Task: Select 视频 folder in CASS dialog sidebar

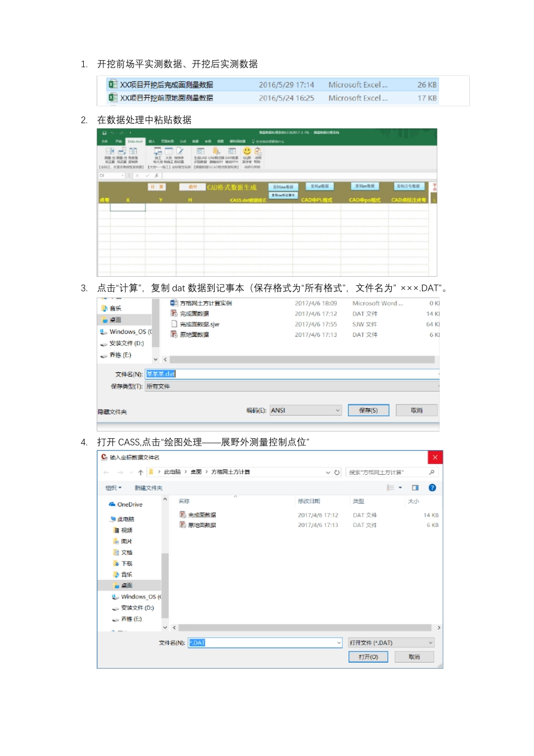Action: tap(124, 530)
